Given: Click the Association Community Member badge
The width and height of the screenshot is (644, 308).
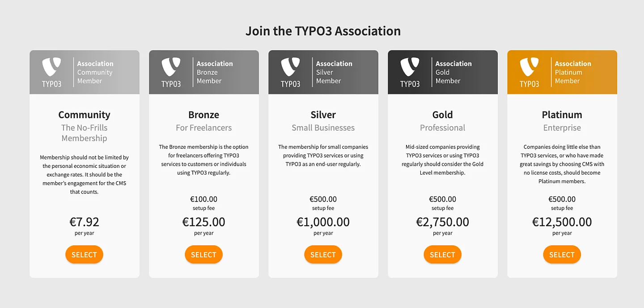Looking at the screenshot, I should tap(95, 72).
